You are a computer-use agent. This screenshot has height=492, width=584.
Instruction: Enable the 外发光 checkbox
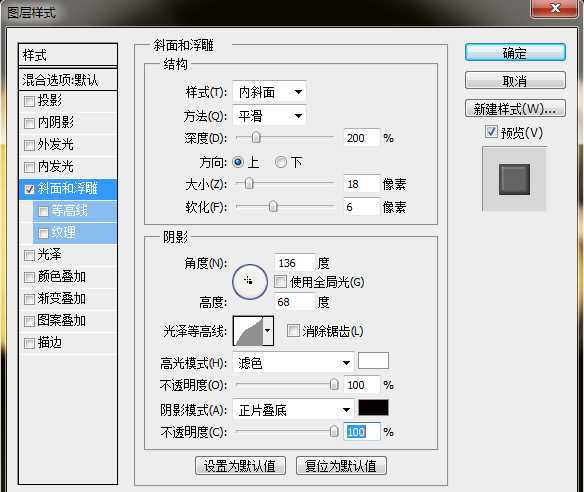tap(29, 145)
